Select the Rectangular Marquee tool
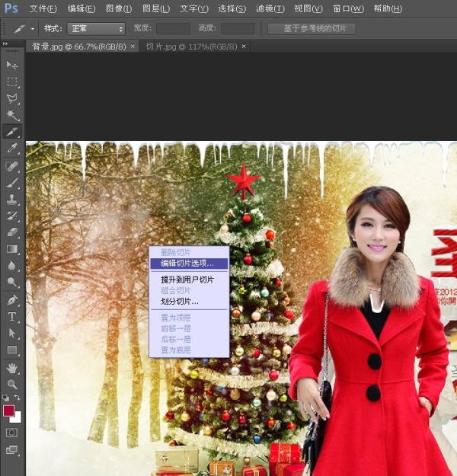Screen dimensions: 457x476 12,82
